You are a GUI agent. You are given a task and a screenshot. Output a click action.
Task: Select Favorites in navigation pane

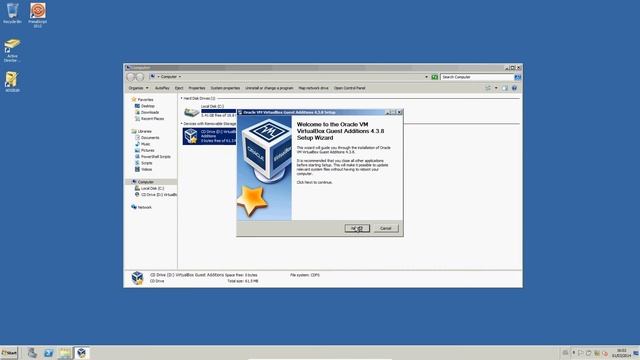pos(142,100)
